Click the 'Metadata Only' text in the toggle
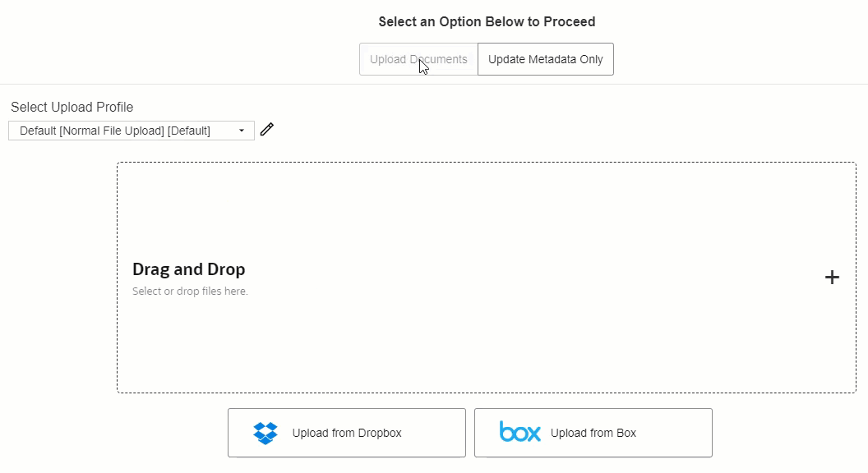Screen dimensions: 868x473 (566, 59)
